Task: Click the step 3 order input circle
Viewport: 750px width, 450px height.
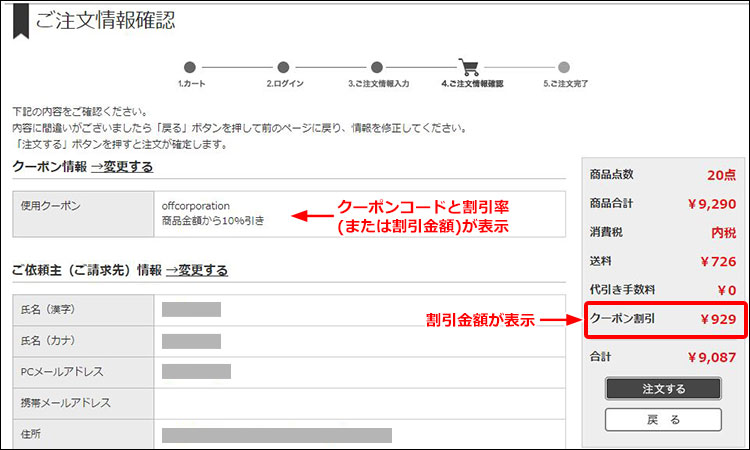Action: coord(378,67)
